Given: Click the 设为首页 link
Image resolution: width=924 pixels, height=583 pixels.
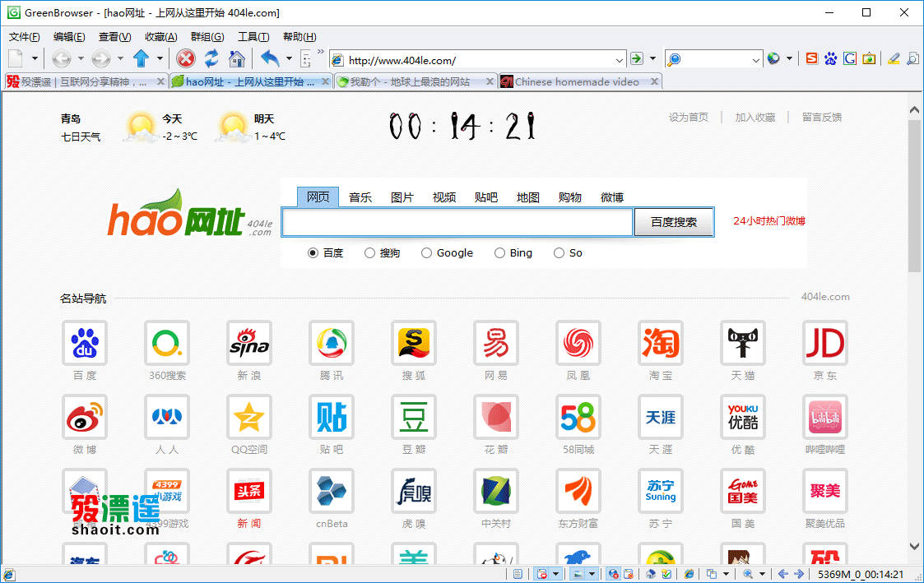Looking at the screenshot, I should (689, 118).
